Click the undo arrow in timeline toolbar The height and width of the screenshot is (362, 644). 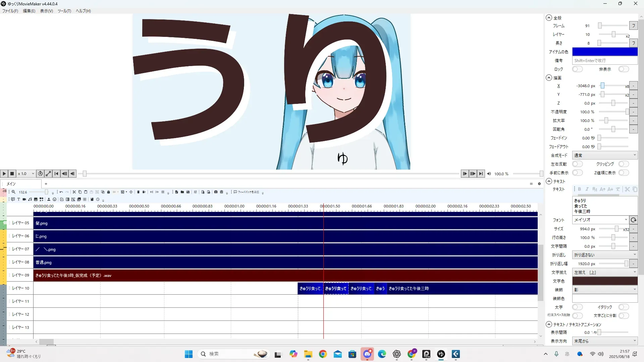pos(61,192)
